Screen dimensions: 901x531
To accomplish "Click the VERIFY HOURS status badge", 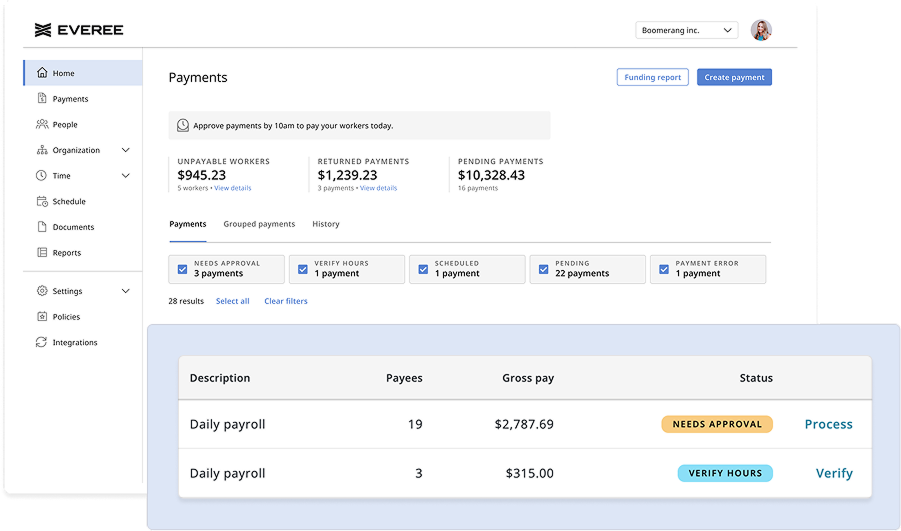I will [725, 473].
